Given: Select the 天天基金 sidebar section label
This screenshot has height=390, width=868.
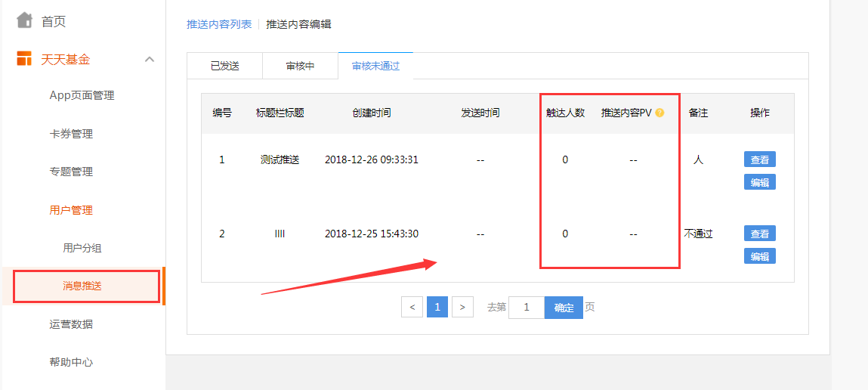Looking at the screenshot, I should click(x=65, y=59).
